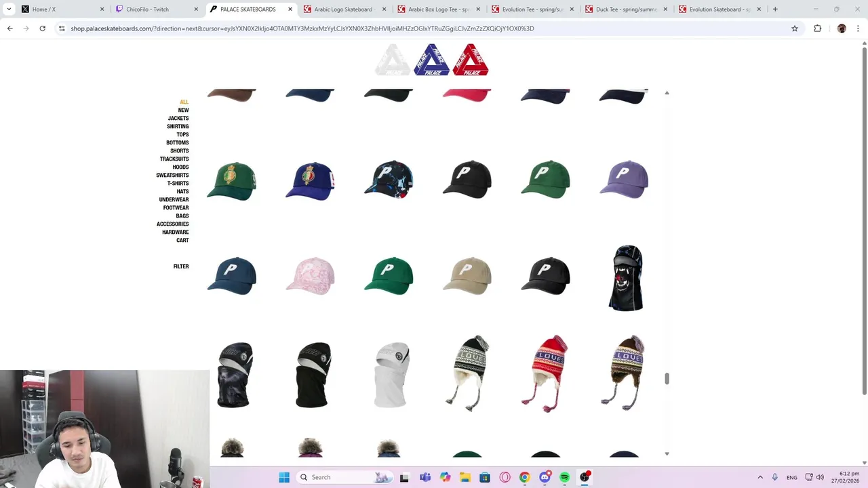Click the address bar URL
This screenshot has height=488, width=868.
point(302,28)
